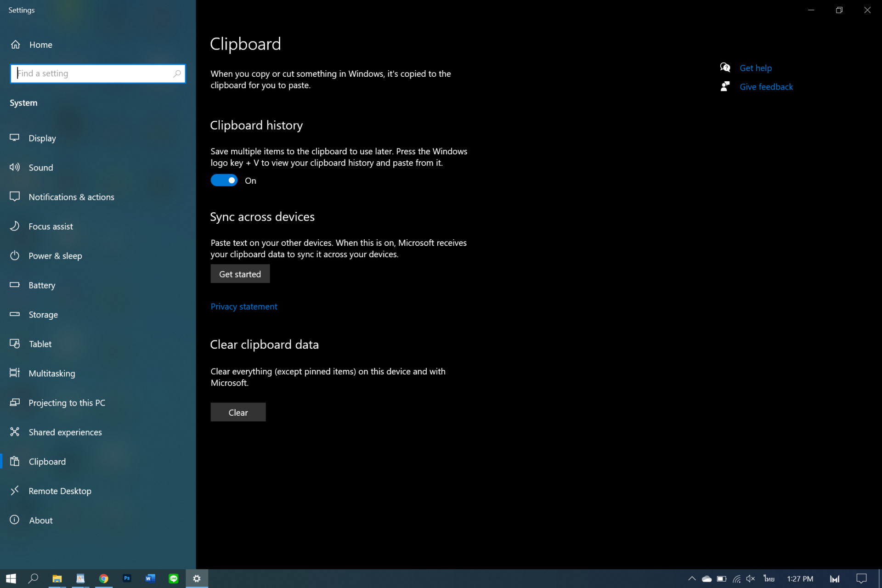Switch to the About page
Image resolution: width=882 pixels, height=588 pixels.
[40, 520]
